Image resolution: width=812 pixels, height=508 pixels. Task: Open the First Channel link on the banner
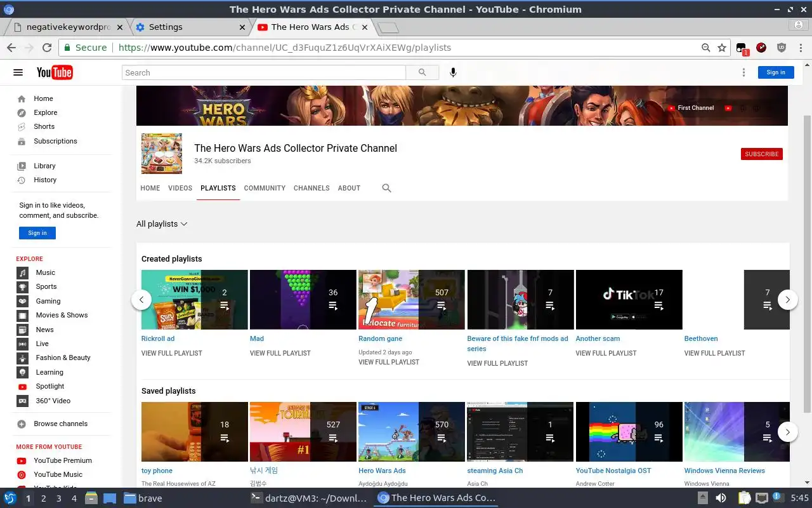691,108
